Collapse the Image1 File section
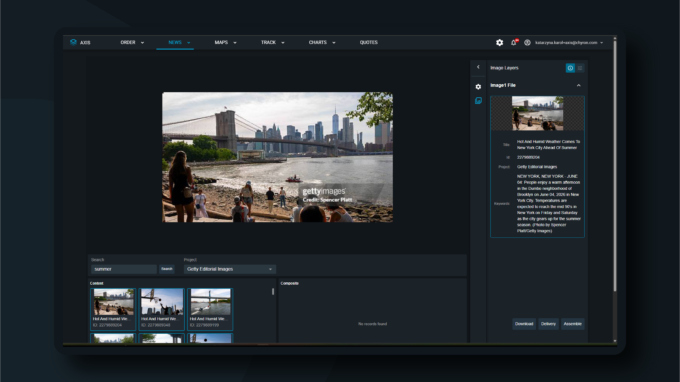The height and width of the screenshot is (382, 680). pyautogui.click(x=579, y=85)
